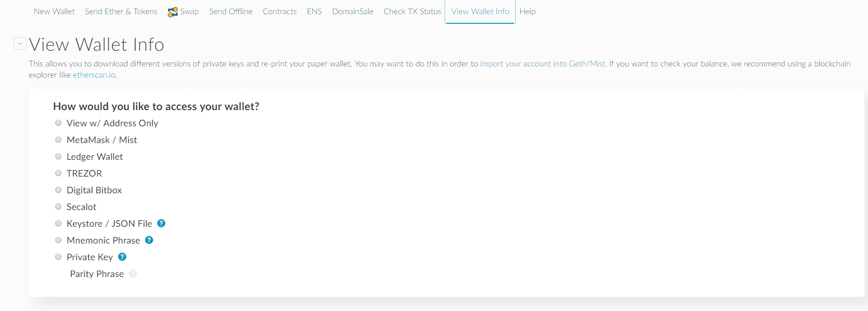Image resolution: width=868 pixels, height=311 pixels.
Task: Pick the TREZOR radio button
Action: pos(58,173)
